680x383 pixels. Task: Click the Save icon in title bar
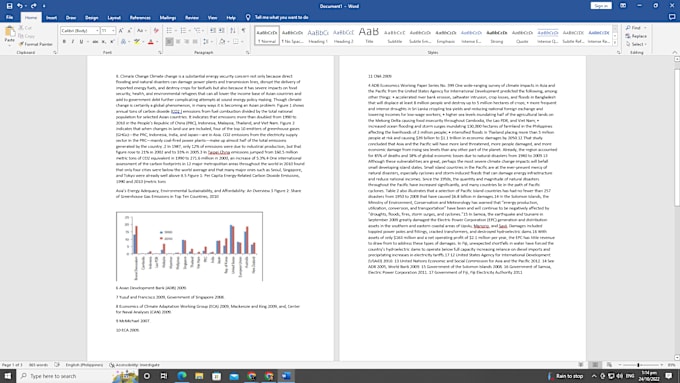(9, 6)
